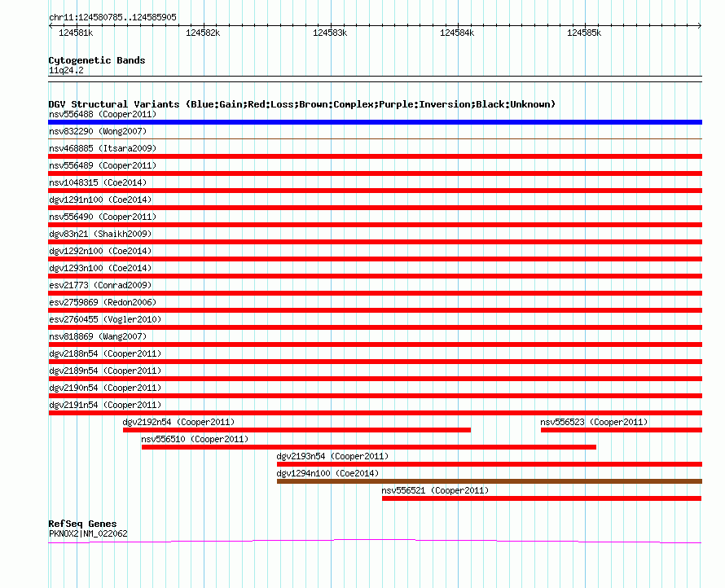Image resolution: width=725 pixels, height=588 pixels.
Task: Click the dgv1292n100 (Coe2014) label
Action: pos(100,251)
